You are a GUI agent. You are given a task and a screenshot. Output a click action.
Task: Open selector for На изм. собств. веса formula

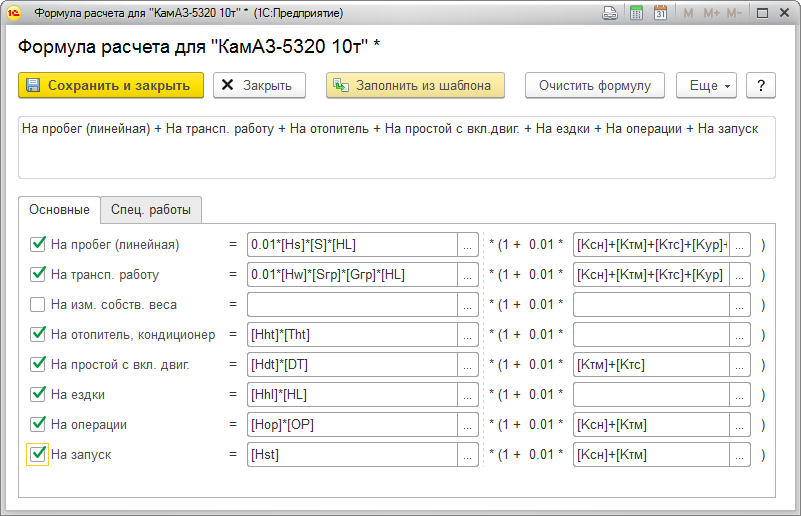coord(467,304)
